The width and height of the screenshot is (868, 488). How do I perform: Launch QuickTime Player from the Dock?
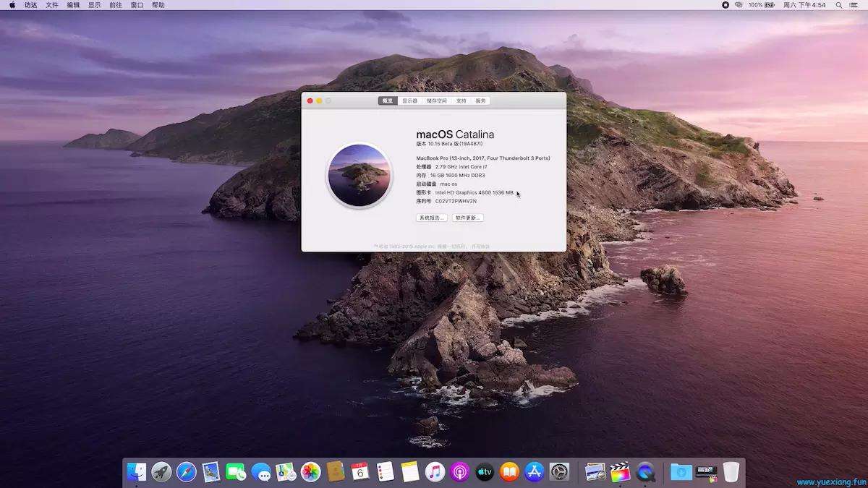(x=644, y=471)
